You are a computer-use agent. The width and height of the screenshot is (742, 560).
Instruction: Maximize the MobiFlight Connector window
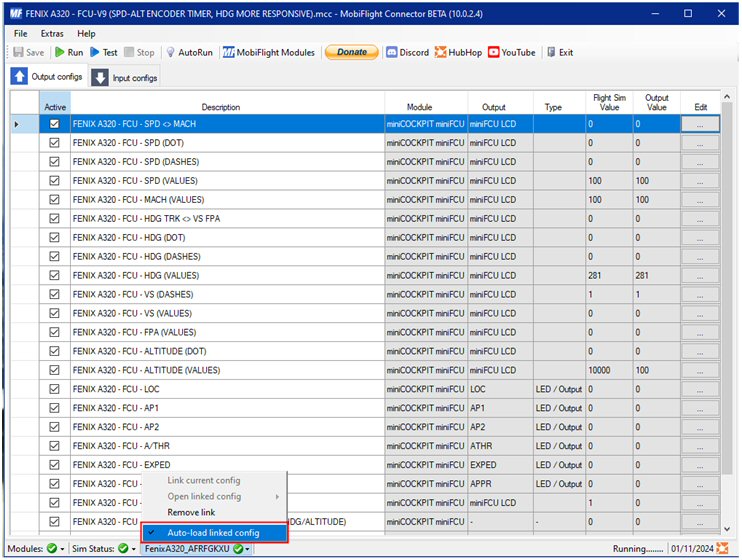point(688,13)
